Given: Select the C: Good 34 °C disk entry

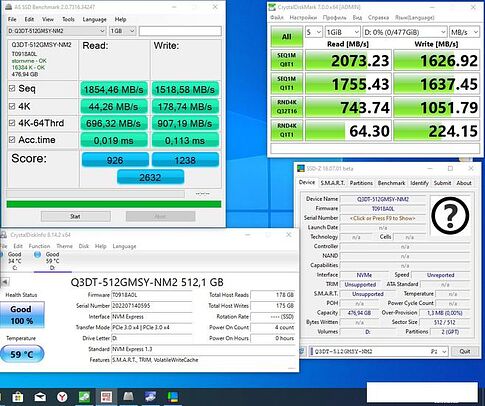Looking at the screenshot, I should [x=14, y=261].
